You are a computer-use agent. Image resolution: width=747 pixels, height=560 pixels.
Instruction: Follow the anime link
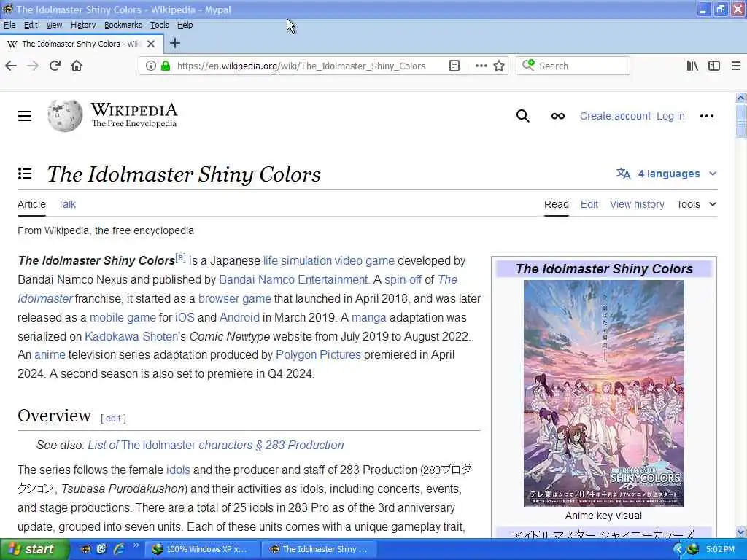(x=50, y=355)
